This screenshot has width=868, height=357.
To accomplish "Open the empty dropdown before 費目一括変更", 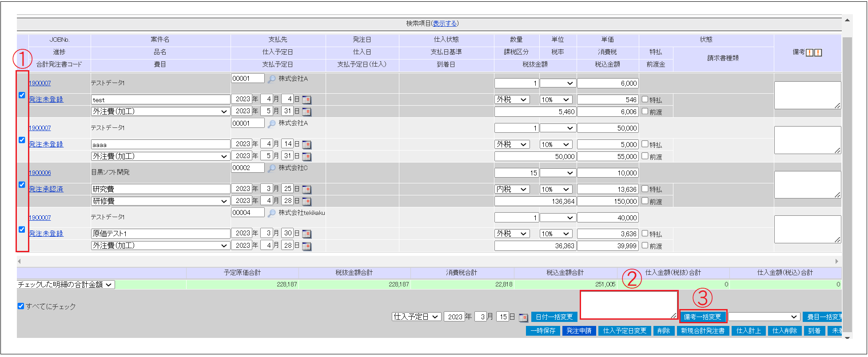I will pos(764,317).
